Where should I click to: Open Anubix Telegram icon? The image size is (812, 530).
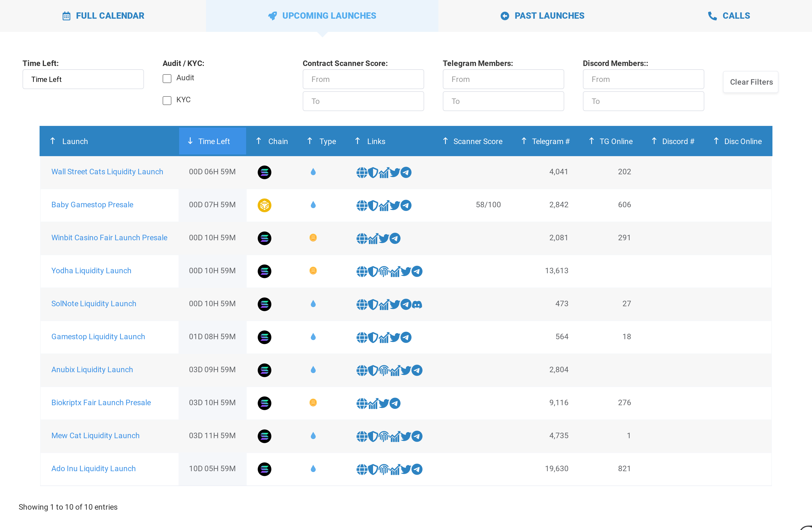click(417, 370)
